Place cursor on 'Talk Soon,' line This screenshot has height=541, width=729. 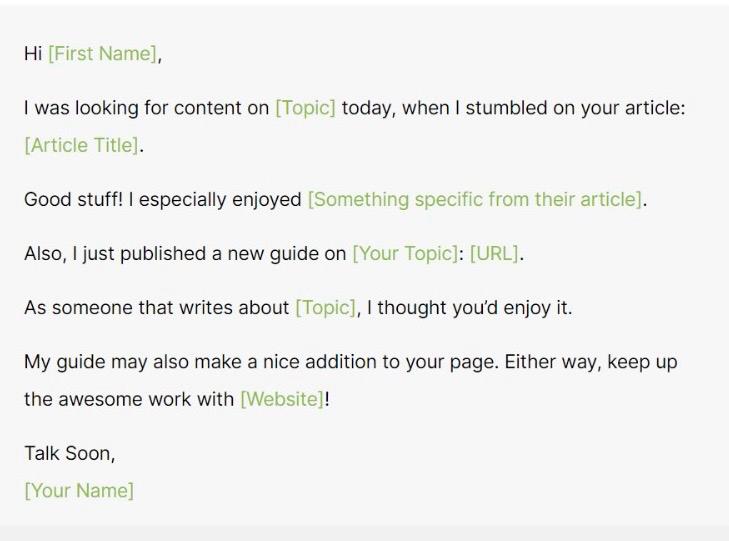point(70,454)
